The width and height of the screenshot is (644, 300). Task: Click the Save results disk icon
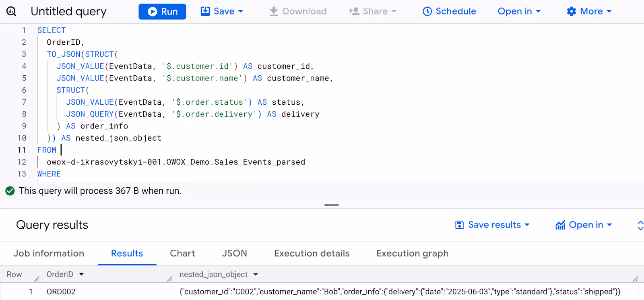[x=459, y=225]
